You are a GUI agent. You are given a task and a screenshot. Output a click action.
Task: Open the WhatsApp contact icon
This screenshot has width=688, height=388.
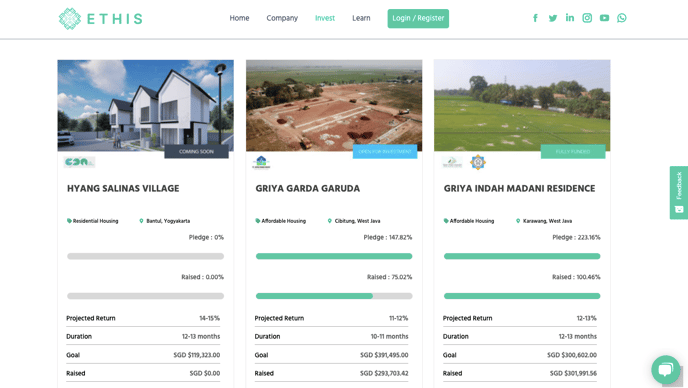[x=622, y=18]
